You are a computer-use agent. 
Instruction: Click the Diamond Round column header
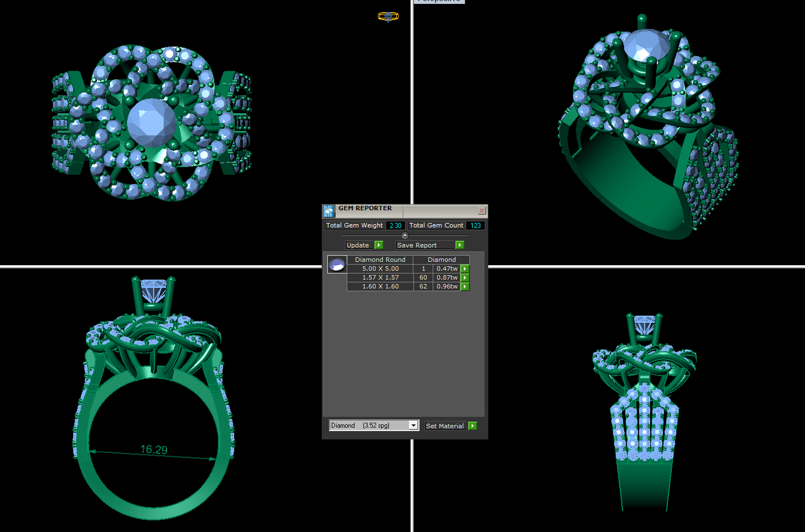tap(380, 260)
